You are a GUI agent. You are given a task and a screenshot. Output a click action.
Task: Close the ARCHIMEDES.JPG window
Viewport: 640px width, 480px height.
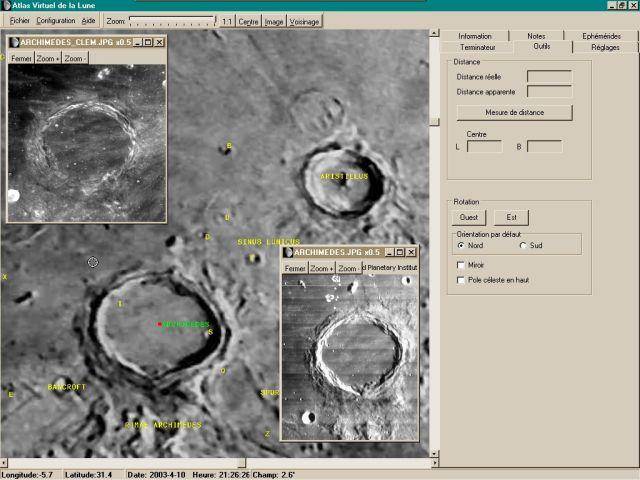(411, 252)
